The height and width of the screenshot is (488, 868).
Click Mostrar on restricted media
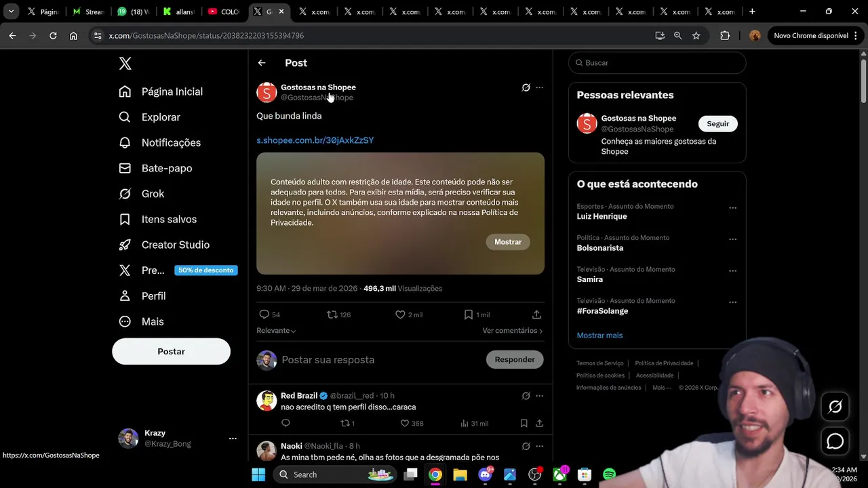[508, 242]
